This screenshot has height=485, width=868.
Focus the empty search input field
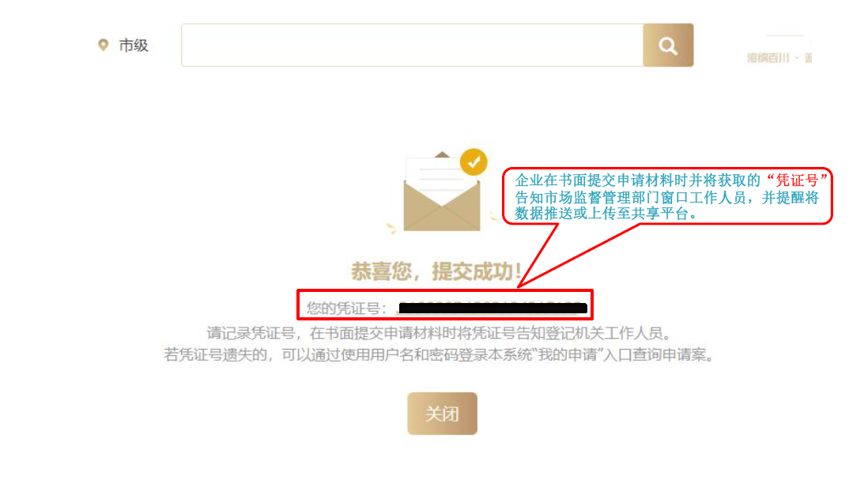pyautogui.click(x=413, y=45)
